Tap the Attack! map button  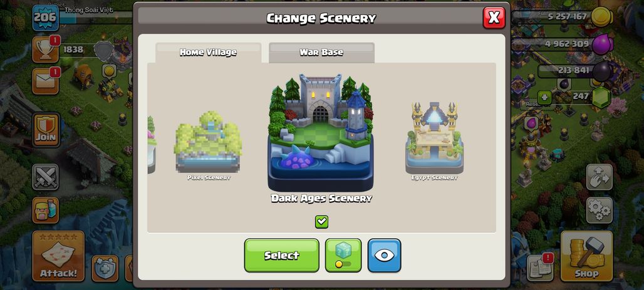[58, 256]
